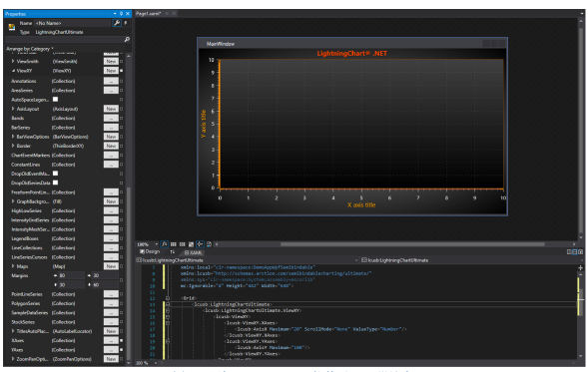The image size is (588, 372).
Task: Click the lightning Events icon beside the wrench
Action: tap(126, 23)
